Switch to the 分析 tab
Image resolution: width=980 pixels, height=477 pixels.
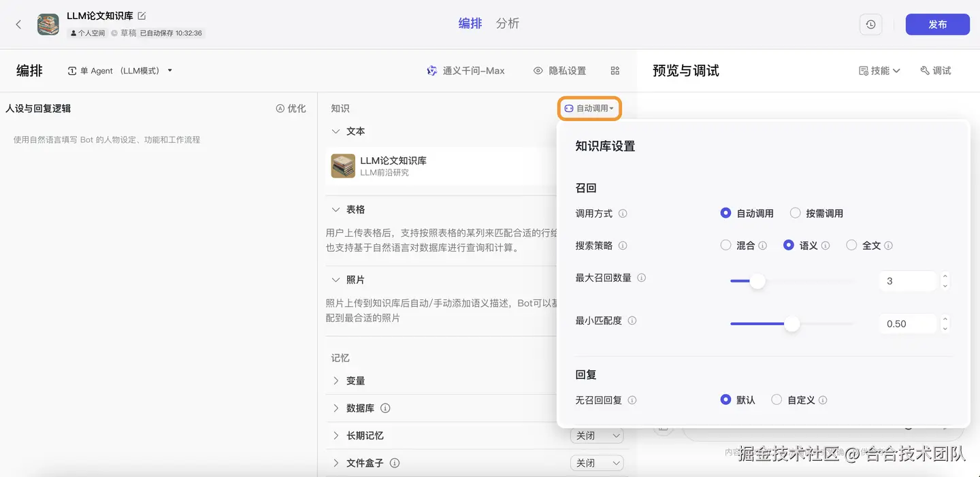[x=508, y=23]
